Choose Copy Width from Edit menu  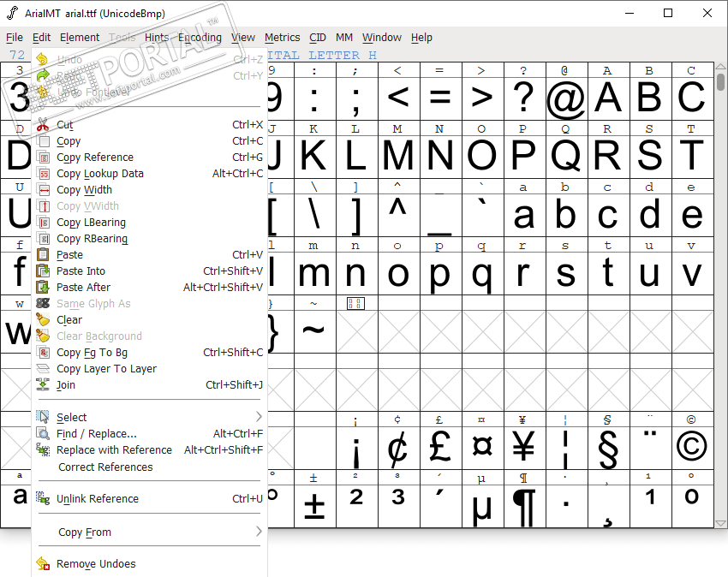[150, 190]
